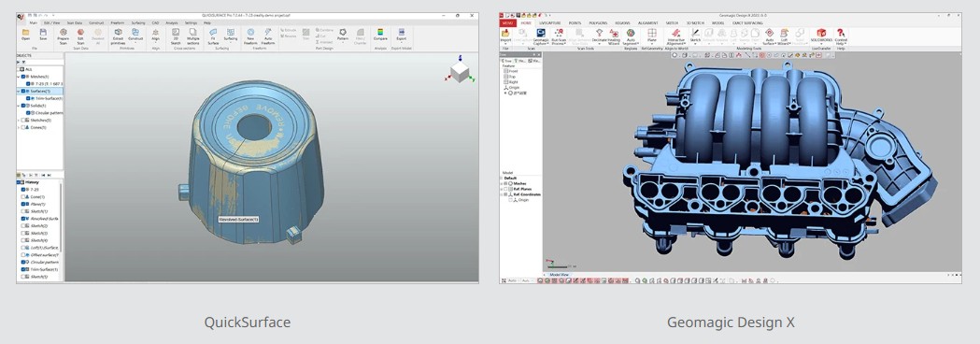Image resolution: width=980 pixels, height=344 pixels.
Task: Toggle the Plane(1) checkbox in QuickSurface History
Action: tap(23, 204)
